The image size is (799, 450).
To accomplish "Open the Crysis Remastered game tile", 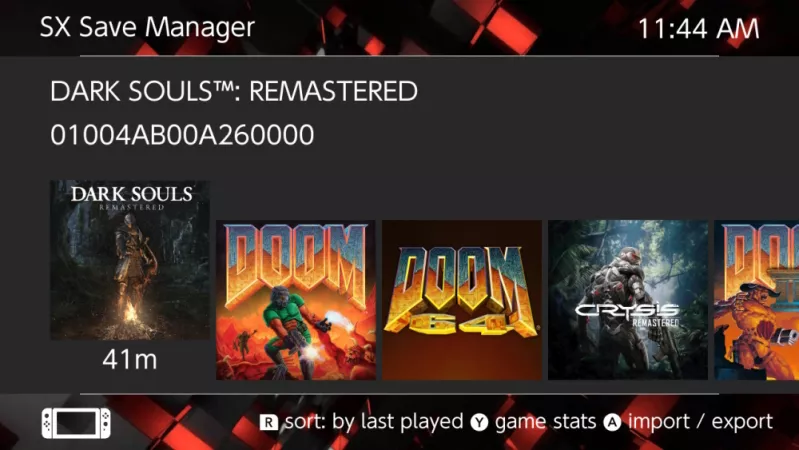I will click(x=628, y=300).
